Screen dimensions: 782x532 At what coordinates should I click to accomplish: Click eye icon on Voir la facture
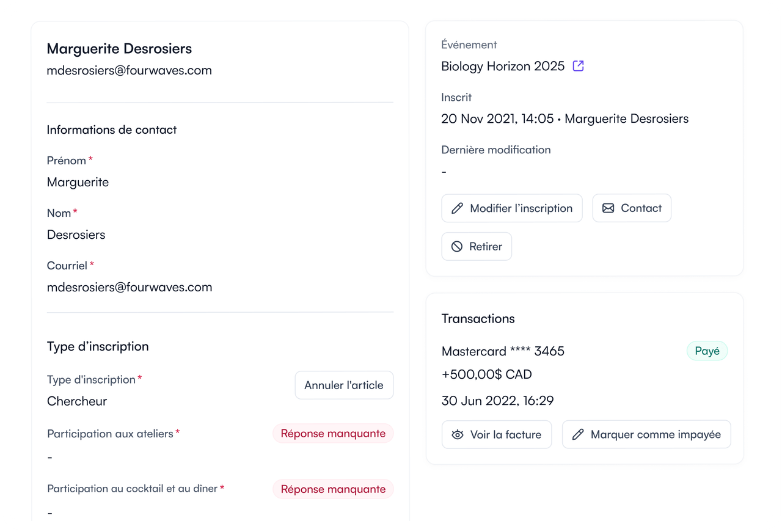tap(458, 435)
